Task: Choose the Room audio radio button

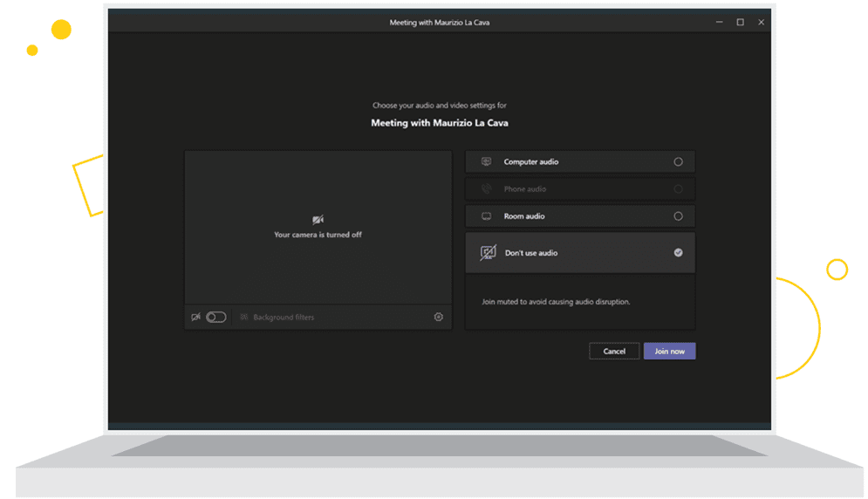Action: click(x=678, y=215)
